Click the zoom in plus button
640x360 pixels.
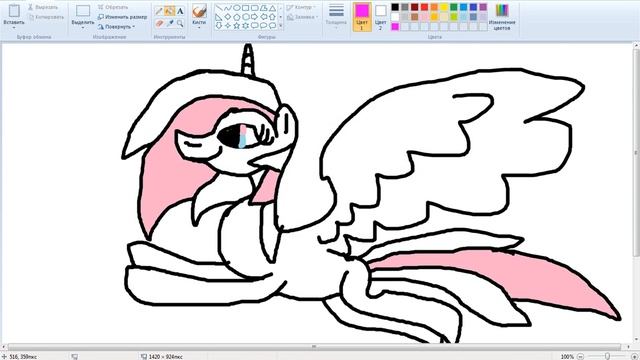pyautogui.click(x=635, y=356)
